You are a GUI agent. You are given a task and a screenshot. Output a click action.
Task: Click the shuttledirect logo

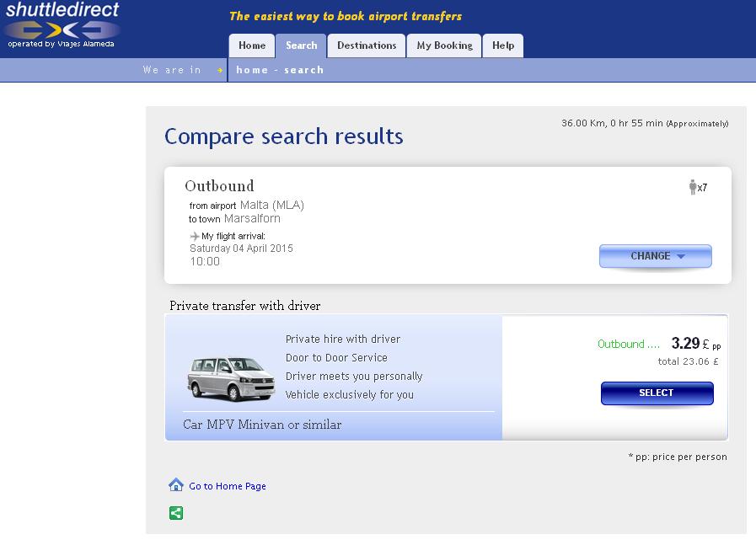point(62,24)
